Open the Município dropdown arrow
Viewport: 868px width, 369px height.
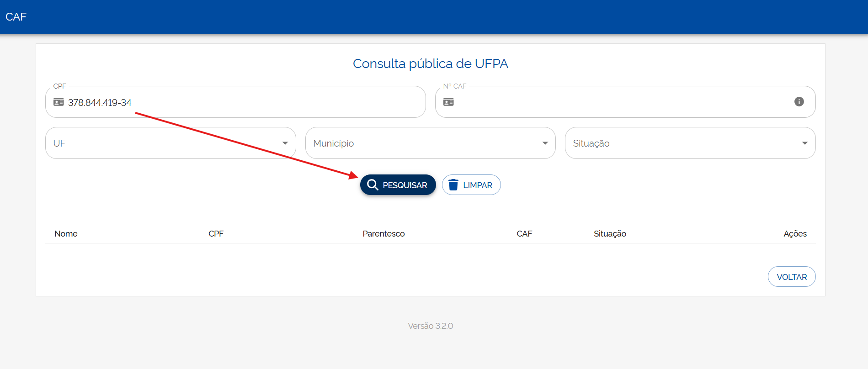click(x=545, y=143)
